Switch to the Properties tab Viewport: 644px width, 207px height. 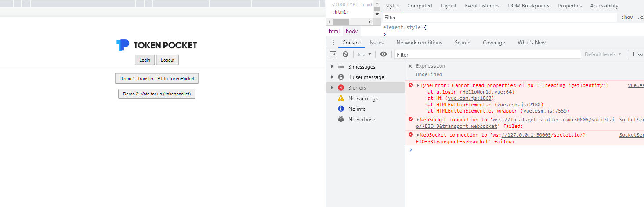(x=570, y=6)
